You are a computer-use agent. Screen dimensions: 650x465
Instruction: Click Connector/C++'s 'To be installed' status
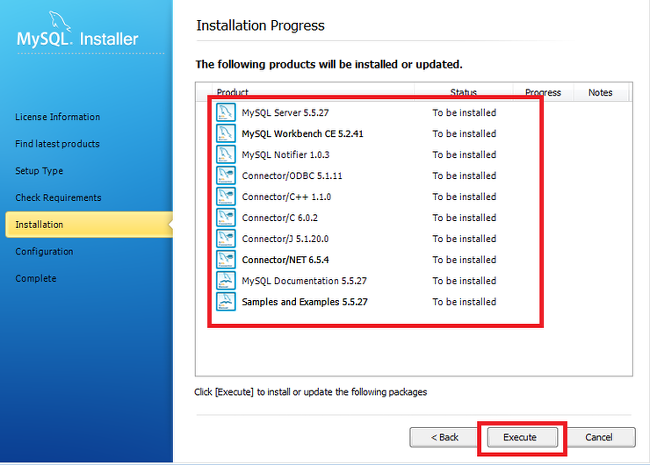coord(464,197)
